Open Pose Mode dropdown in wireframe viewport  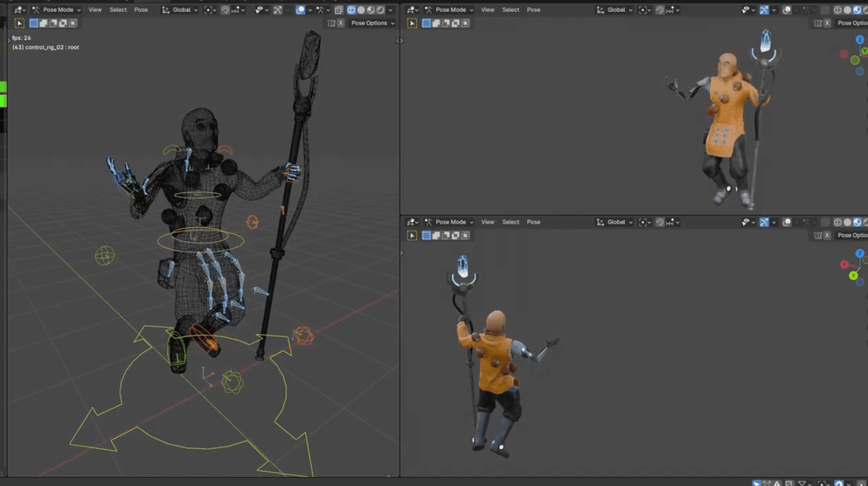[57, 10]
